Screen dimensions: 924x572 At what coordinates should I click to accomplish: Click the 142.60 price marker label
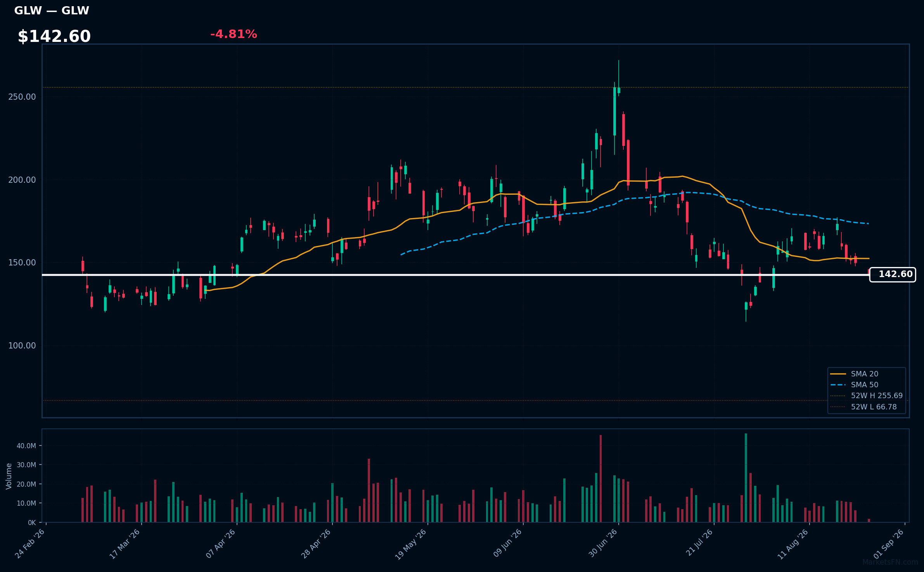pyautogui.click(x=893, y=274)
